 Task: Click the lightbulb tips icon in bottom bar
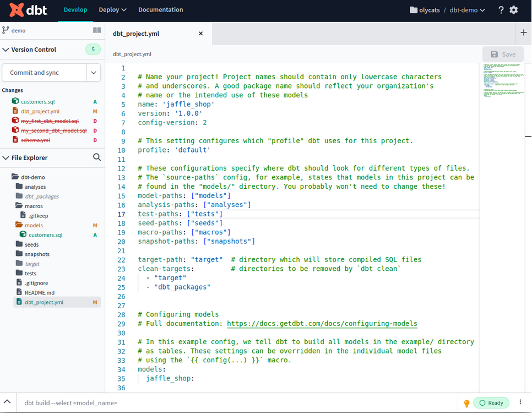pos(466,403)
